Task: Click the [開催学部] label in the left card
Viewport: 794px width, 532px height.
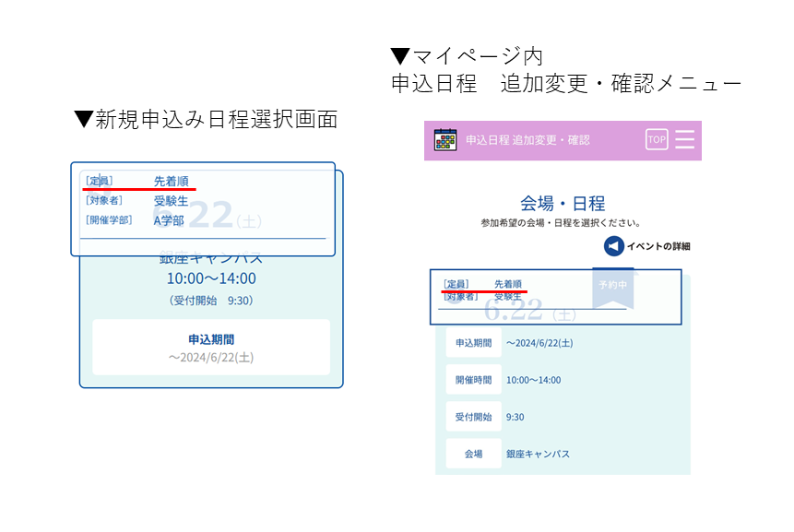Action: tap(109, 220)
